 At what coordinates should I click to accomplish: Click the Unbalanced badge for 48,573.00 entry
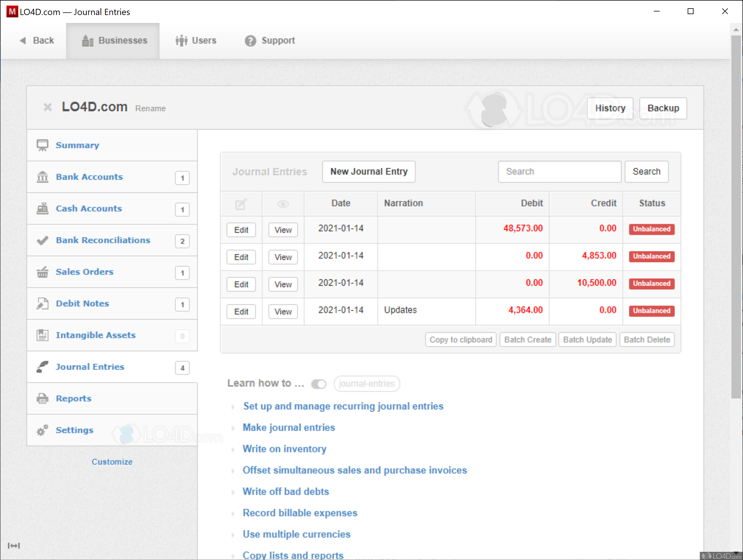coord(652,229)
